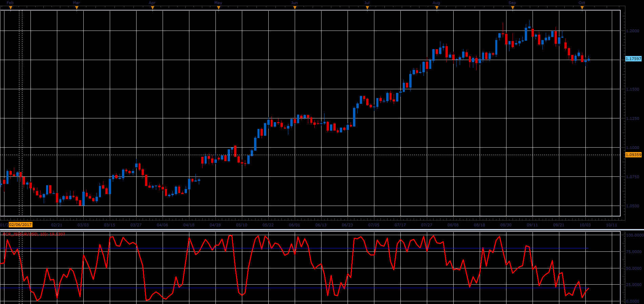Image resolution: width=644 pixels, height=304 pixels.
Task: Click the 25.0000 indicator axis label
Action: 634,285
